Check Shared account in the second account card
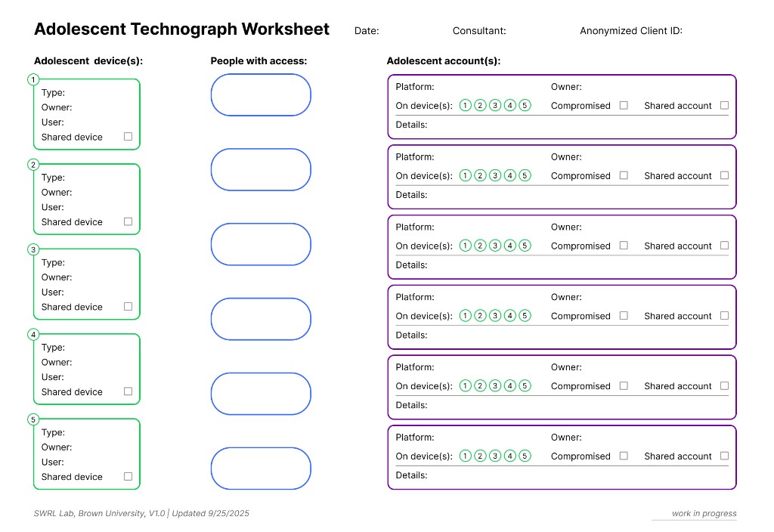Image resolution: width=774 pixels, height=532 pixels. 725,175
